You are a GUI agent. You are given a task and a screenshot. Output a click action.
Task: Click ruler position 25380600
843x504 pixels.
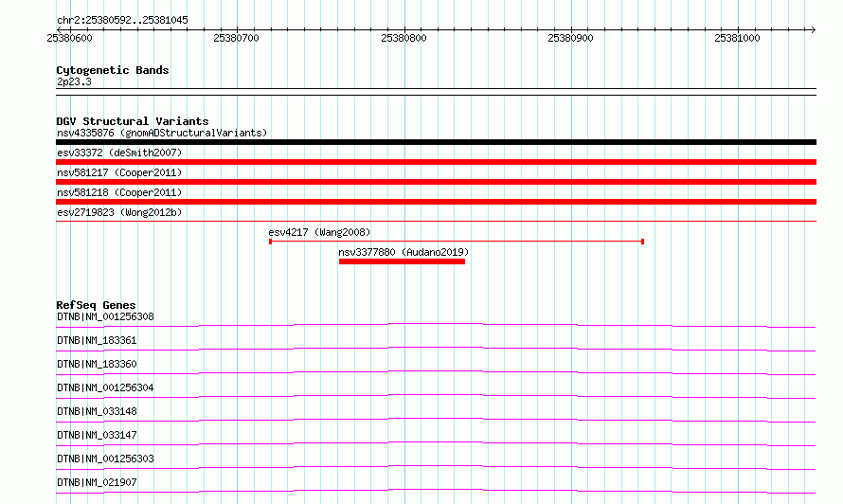coord(69,38)
